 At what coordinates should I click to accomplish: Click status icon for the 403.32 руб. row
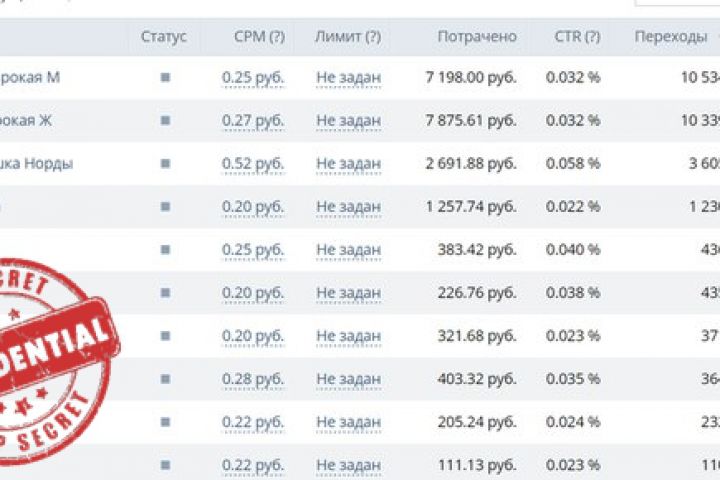[x=165, y=378]
